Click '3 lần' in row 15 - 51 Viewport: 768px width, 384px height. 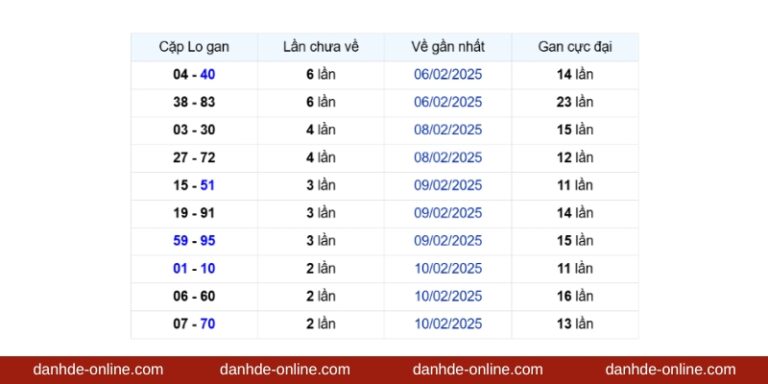(x=321, y=186)
